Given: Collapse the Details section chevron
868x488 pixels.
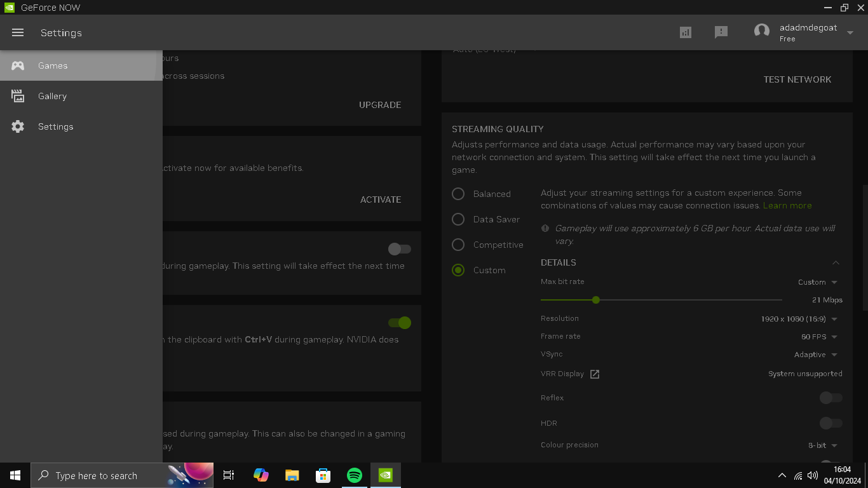Looking at the screenshot, I should point(836,262).
